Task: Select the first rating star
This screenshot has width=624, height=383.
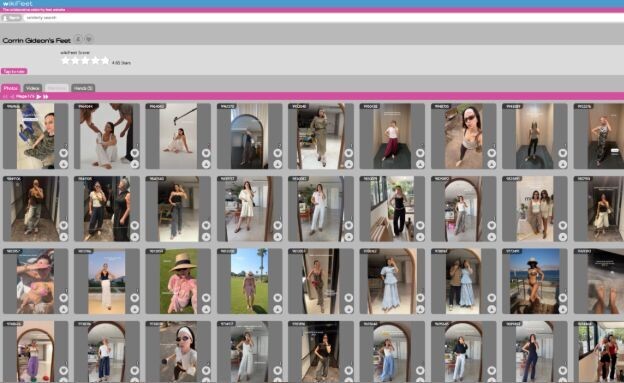Action: click(65, 61)
